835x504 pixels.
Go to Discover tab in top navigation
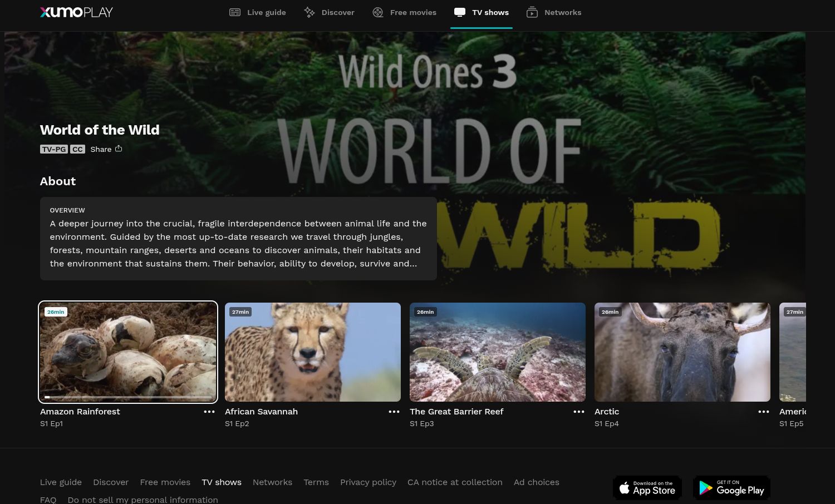click(x=329, y=12)
